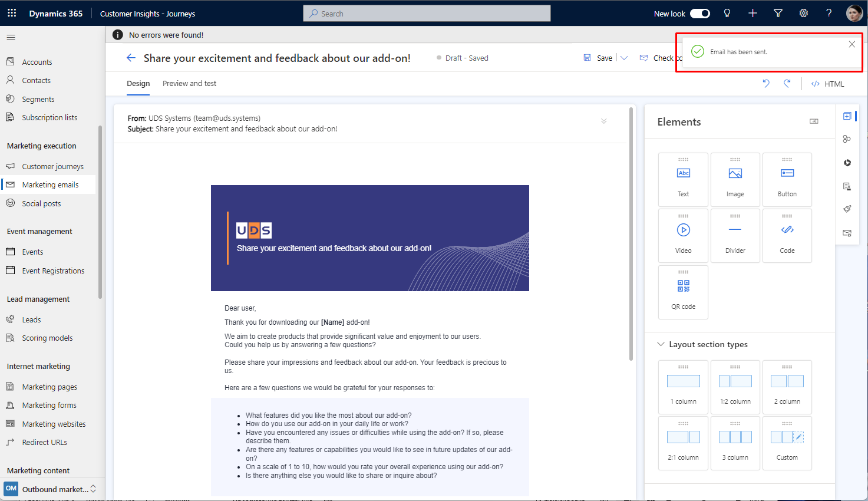868x501 pixels.
Task: Choose the 3 column layout section
Action: [735, 443]
